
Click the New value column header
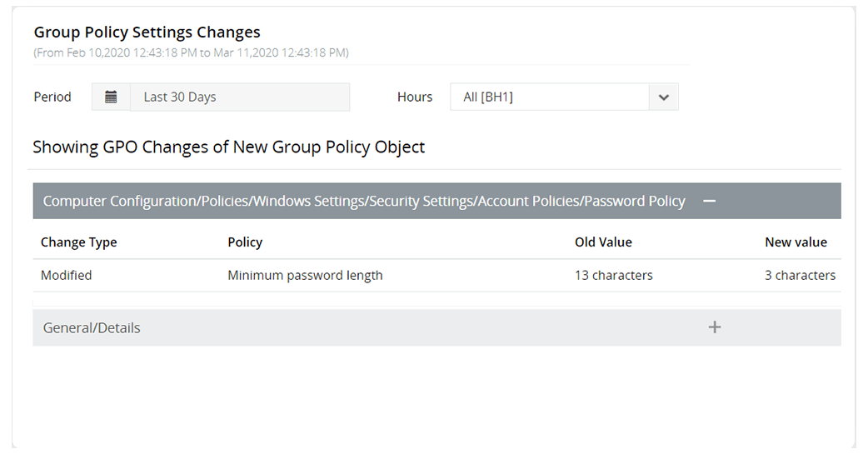[796, 242]
